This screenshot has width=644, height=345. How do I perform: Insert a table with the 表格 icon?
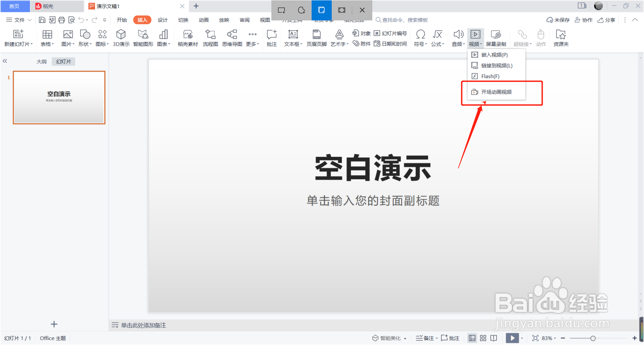pyautogui.click(x=47, y=34)
